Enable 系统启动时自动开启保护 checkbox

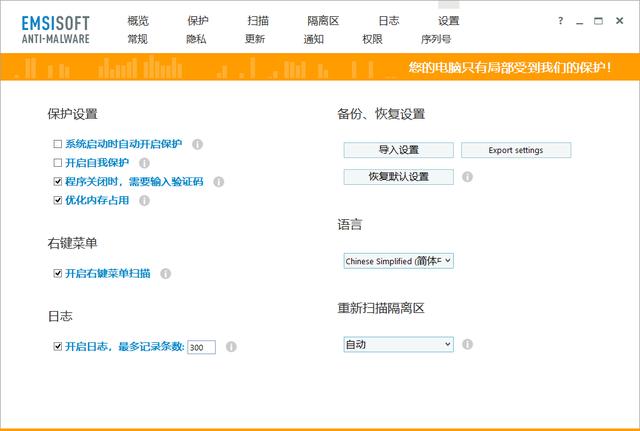point(58,144)
